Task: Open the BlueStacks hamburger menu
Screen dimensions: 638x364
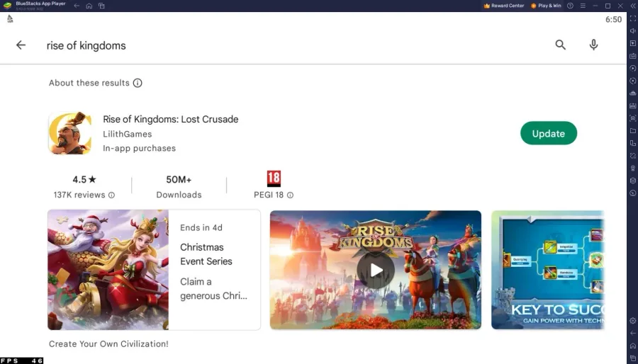Action: (583, 6)
